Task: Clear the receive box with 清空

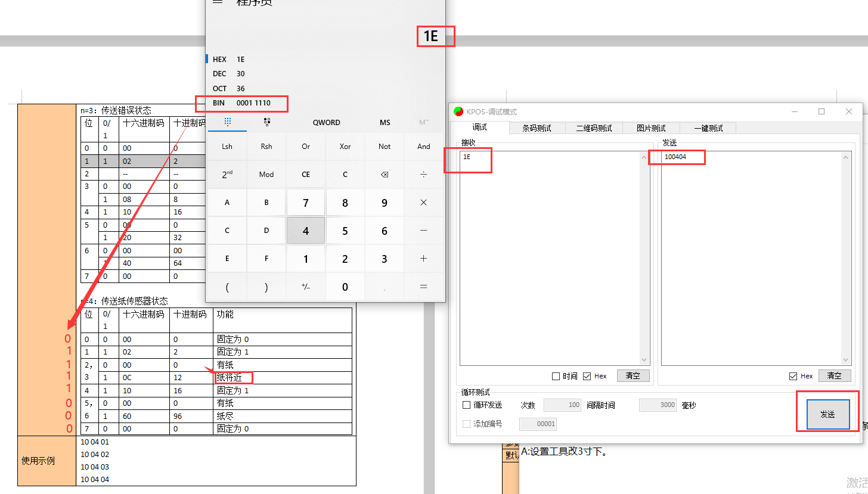Action: click(633, 376)
